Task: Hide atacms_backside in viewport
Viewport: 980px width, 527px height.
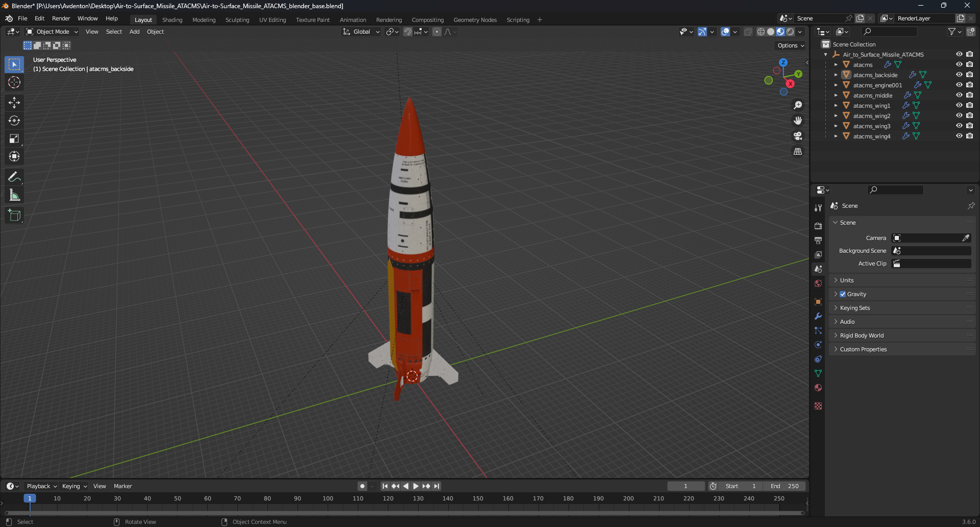Action: (x=959, y=75)
